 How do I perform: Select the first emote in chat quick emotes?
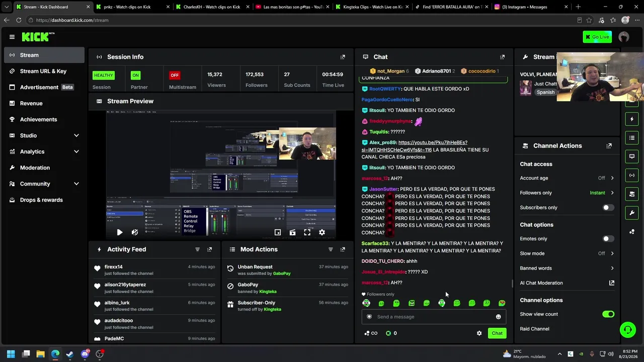(x=366, y=303)
